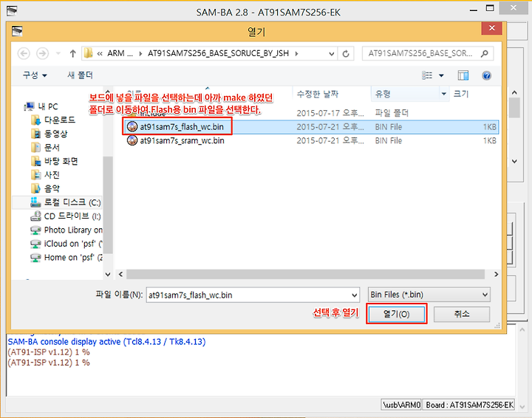The height and width of the screenshot is (418, 532).
Task: Sort by 수정한 날짜 column
Action: click(318, 94)
